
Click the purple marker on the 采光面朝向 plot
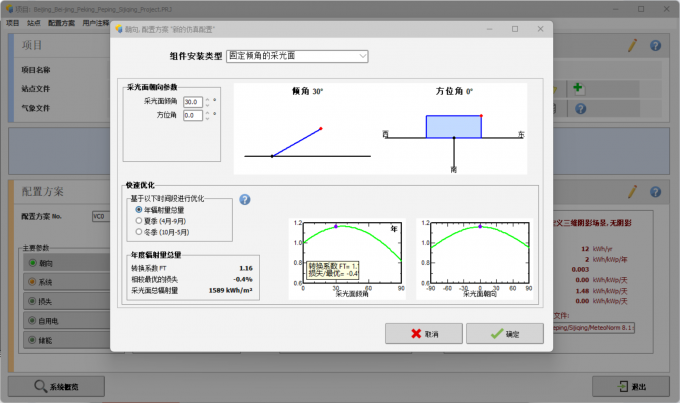[480, 226]
